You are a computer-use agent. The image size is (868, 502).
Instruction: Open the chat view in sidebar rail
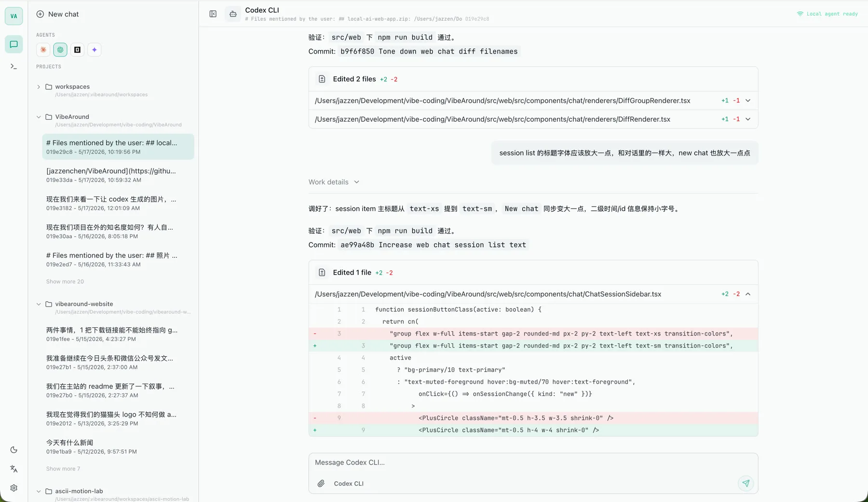tap(14, 44)
